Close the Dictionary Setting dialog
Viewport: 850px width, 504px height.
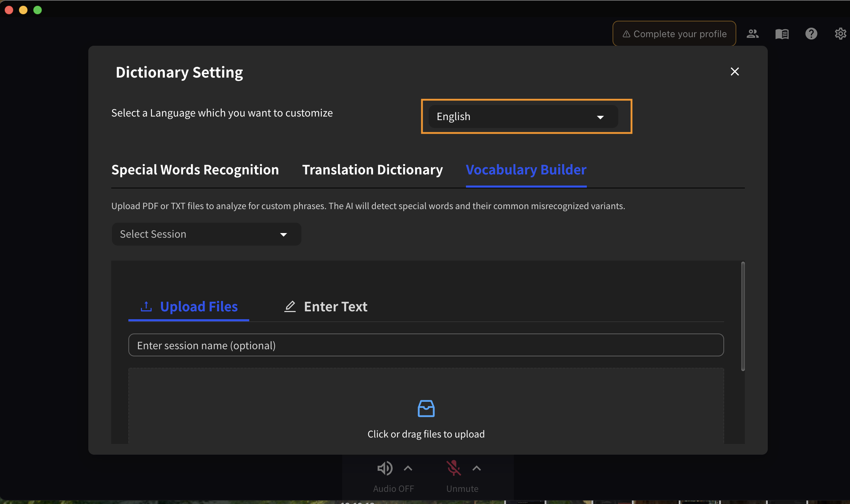pos(734,71)
